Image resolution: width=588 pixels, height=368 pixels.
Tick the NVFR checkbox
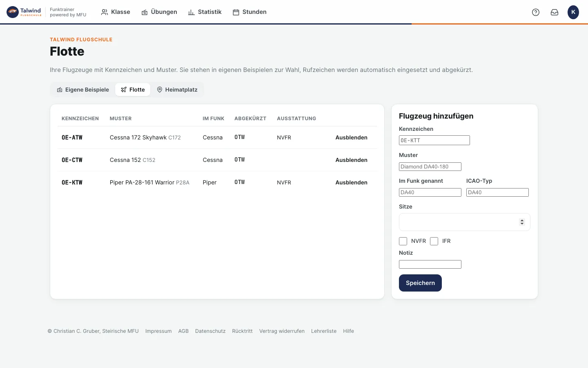coord(403,241)
